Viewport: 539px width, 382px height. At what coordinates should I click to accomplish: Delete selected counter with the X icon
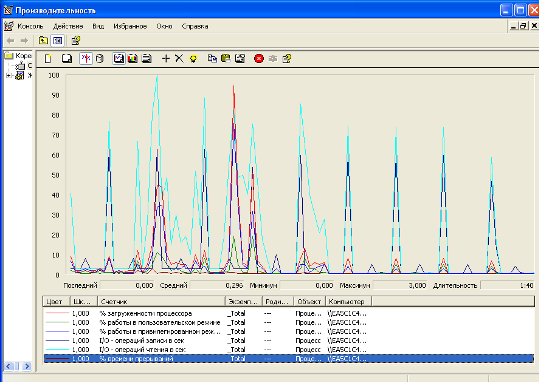click(179, 58)
